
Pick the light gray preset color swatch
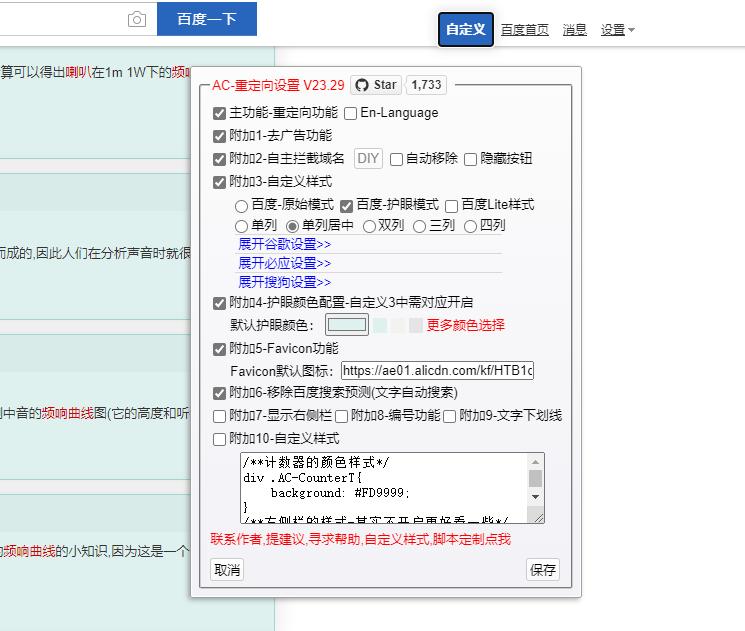point(416,325)
